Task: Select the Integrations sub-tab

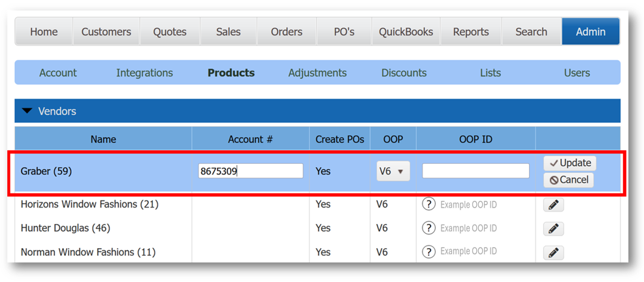Action: coord(144,72)
